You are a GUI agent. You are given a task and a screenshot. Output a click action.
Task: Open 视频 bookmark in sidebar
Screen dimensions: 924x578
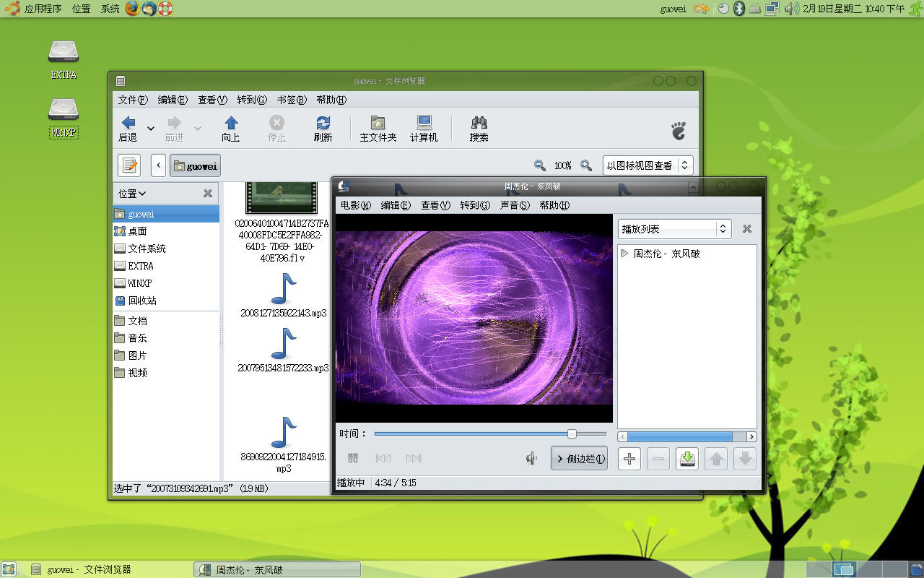pyautogui.click(x=166, y=373)
